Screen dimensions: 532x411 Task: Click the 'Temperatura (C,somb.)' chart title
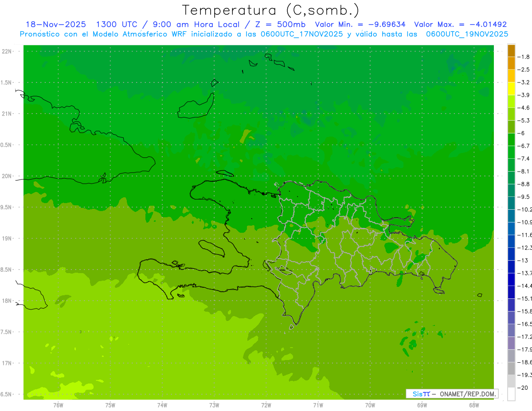pyautogui.click(x=271, y=10)
